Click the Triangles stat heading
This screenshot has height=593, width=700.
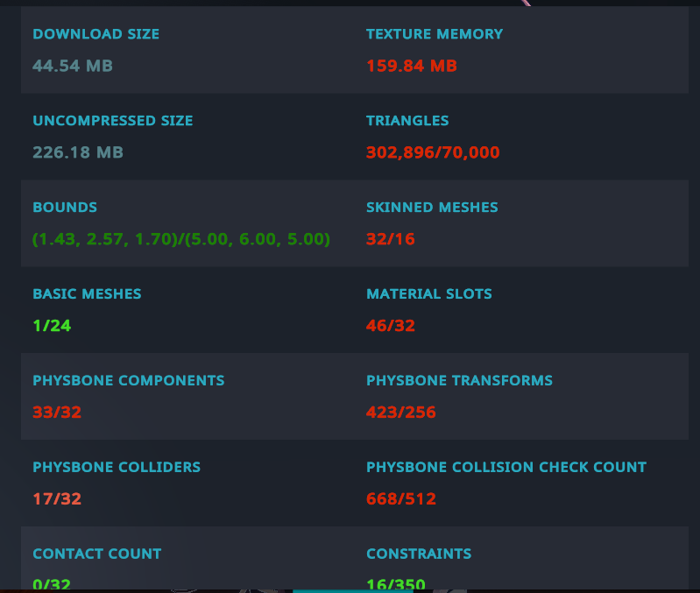(x=407, y=121)
